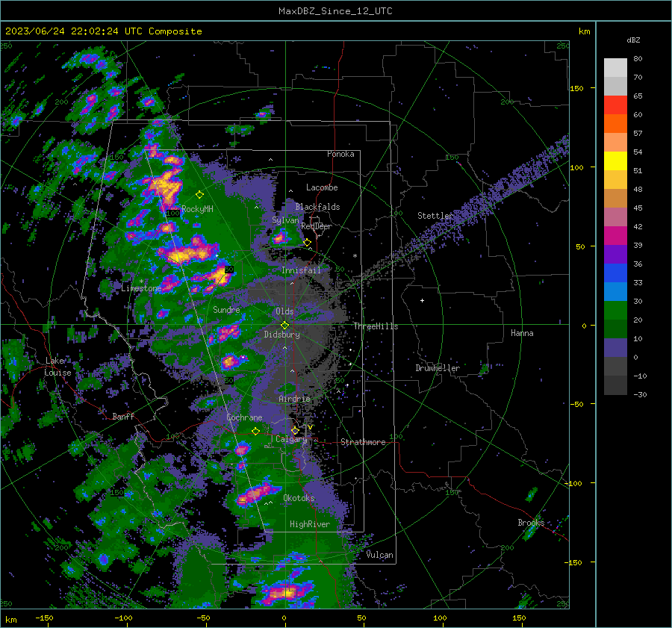Click the green swatch between 20 and 30 dBZ

coord(615,310)
